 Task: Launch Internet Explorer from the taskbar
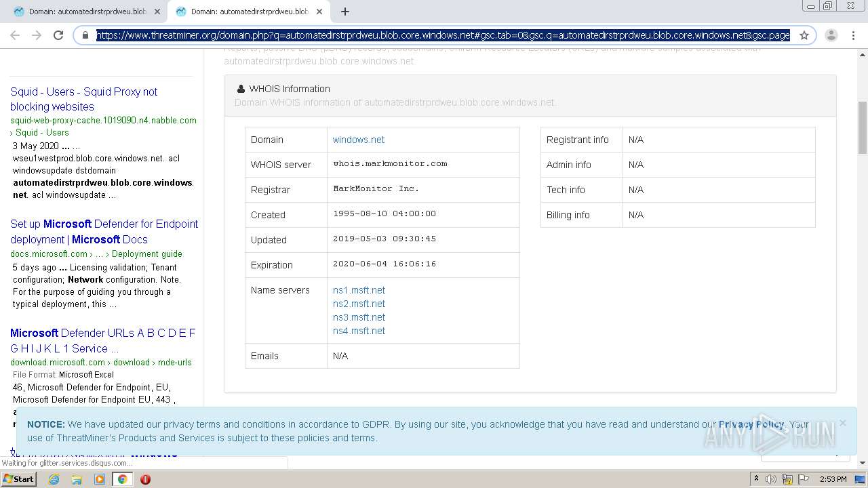tap(54, 479)
